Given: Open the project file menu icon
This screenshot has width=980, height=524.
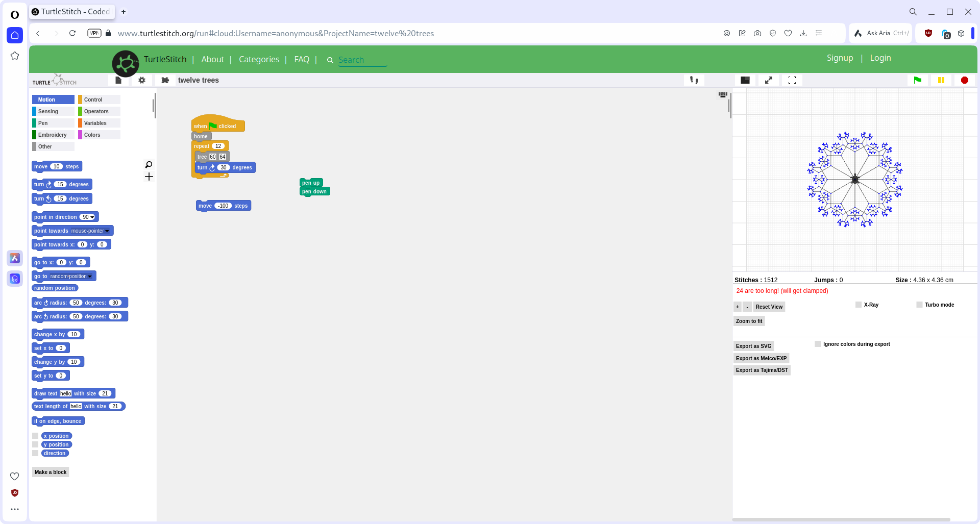Looking at the screenshot, I should click(119, 80).
